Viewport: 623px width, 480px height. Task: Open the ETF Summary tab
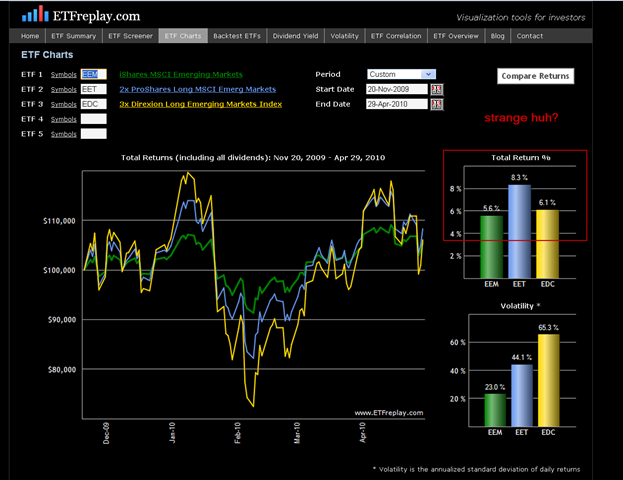(x=74, y=36)
